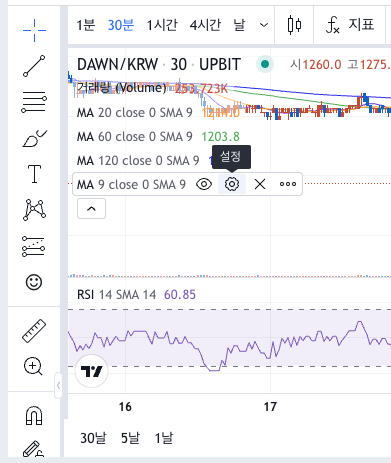
Task: Select the 거래량 (Volume) indicator legend
Action: pos(121,88)
